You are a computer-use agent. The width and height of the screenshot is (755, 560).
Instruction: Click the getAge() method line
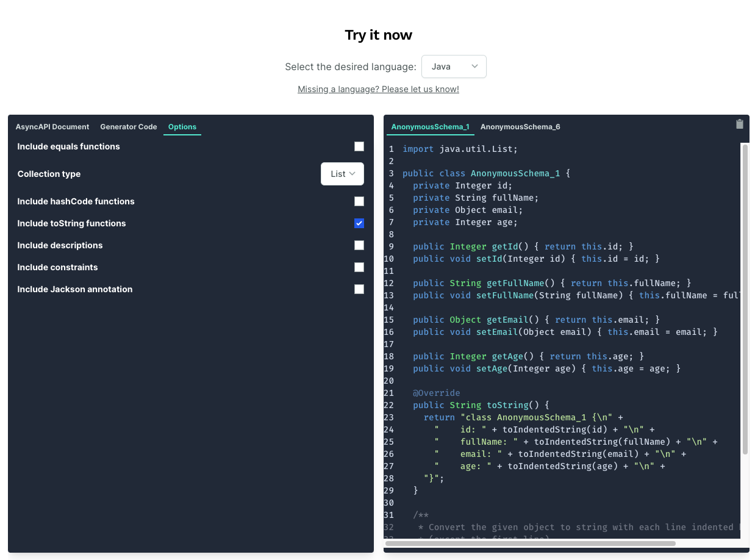pyautogui.click(x=528, y=356)
